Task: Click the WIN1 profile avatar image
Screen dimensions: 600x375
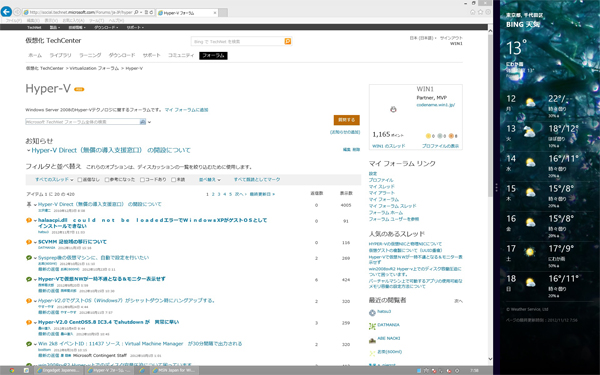Action: point(393,109)
